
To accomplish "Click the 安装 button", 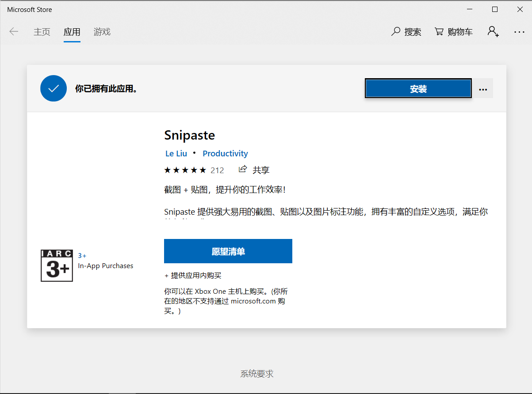I will coord(417,88).
